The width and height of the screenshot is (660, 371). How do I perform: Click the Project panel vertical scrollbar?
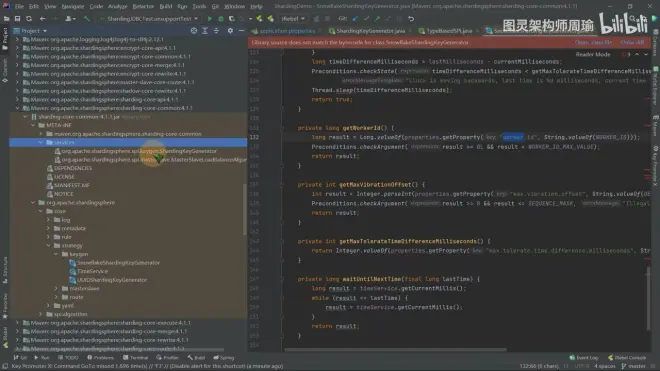click(245, 210)
